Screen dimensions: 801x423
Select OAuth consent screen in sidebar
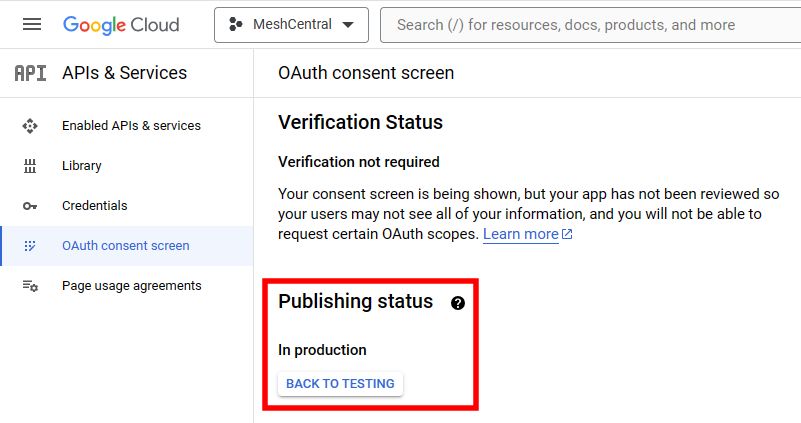(125, 246)
